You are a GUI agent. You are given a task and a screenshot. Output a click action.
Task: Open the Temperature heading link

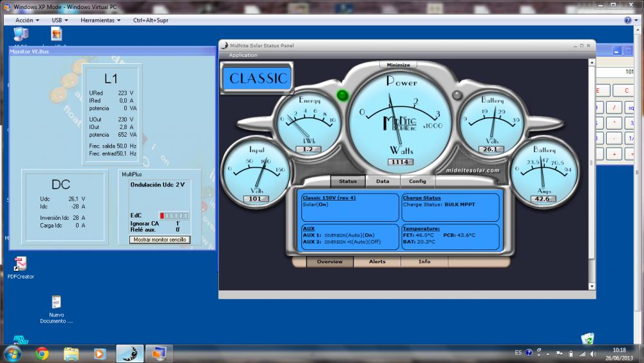coord(421,229)
